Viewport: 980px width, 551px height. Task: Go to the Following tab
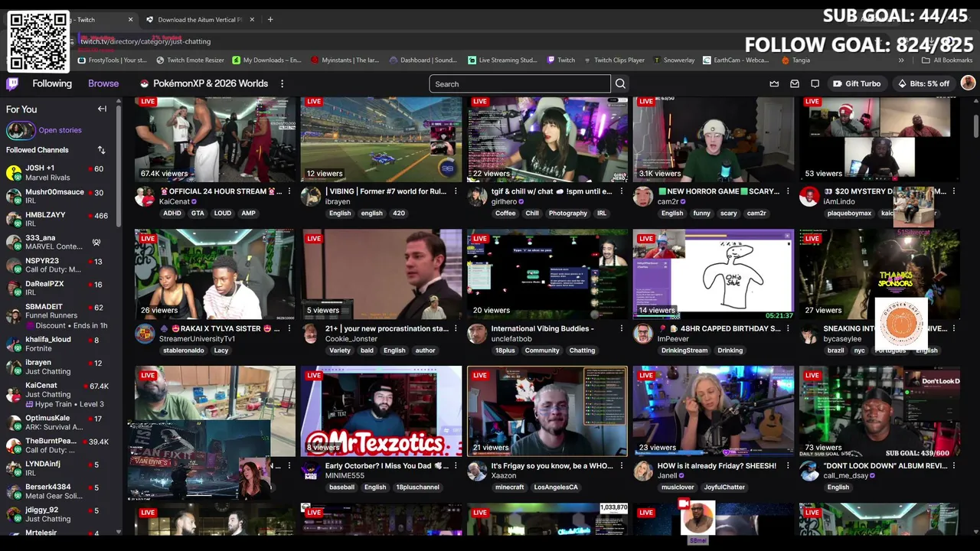pyautogui.click(x=52, y=83)
